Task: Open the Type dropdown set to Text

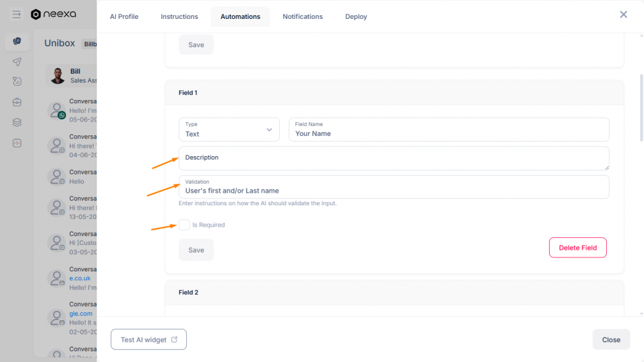Action: [229, 130]
